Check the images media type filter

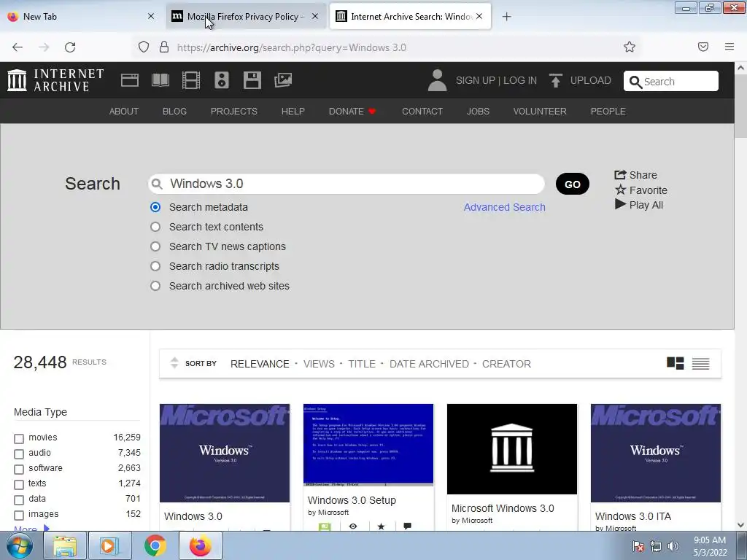(x=19, y=516)
